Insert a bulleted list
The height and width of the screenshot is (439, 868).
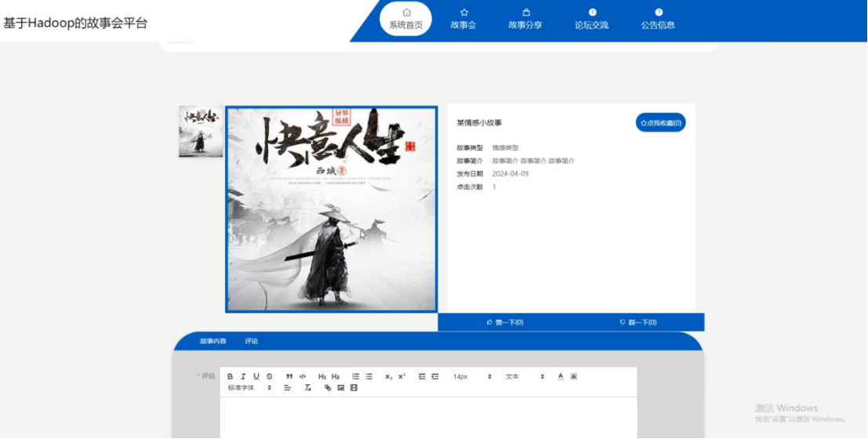click(x=369, y=376)
